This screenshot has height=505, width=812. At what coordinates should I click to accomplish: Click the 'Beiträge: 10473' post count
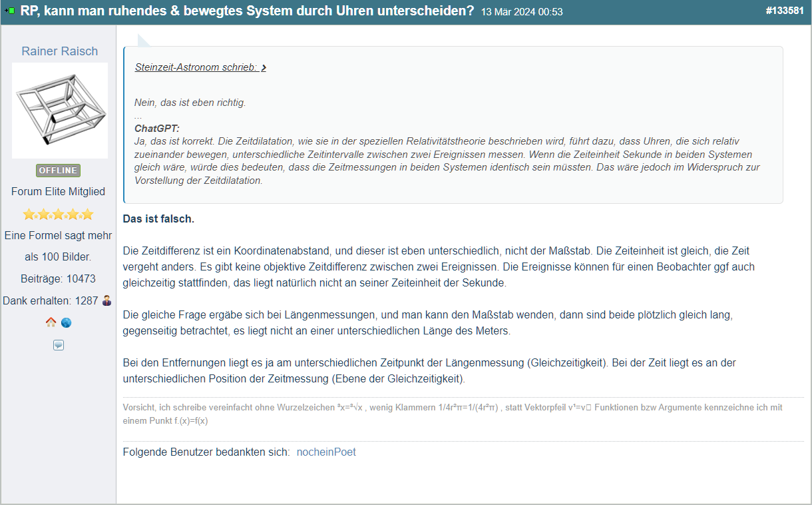(59, 278)
